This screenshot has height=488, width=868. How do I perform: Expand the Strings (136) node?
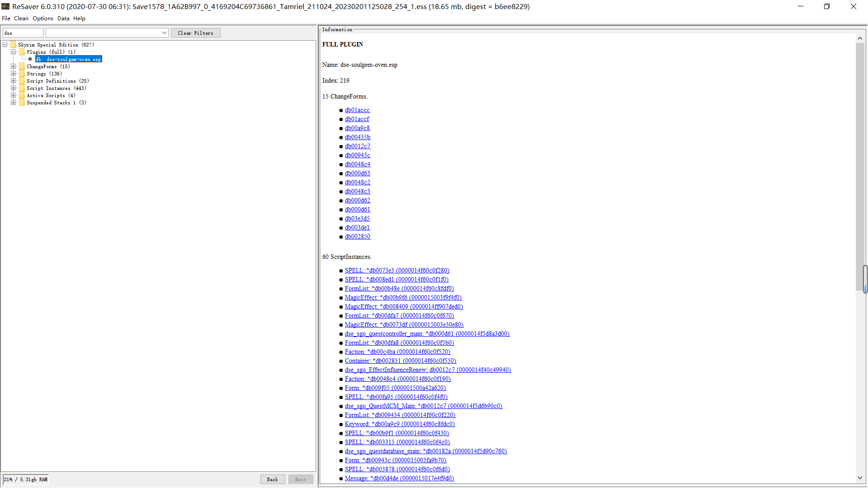pos(14,74)
